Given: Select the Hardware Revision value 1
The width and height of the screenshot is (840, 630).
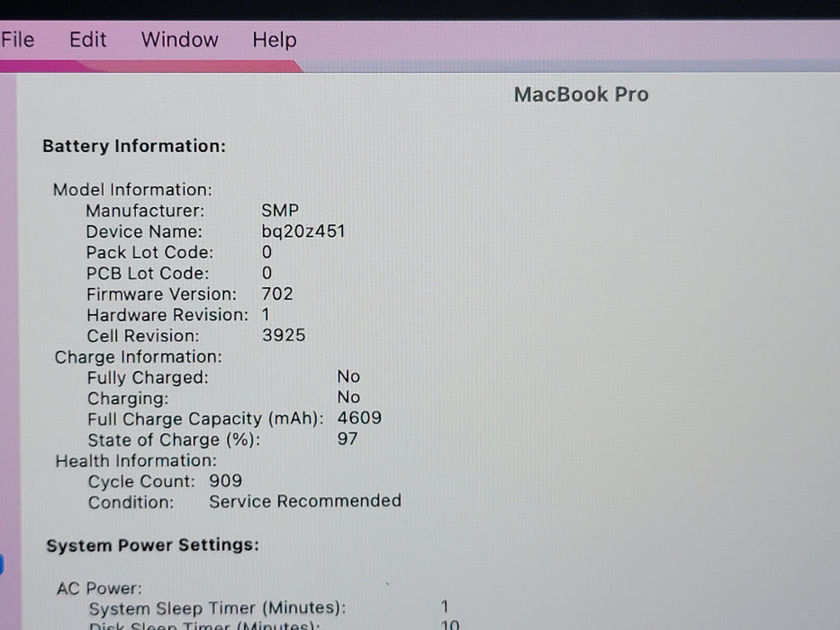Looking at the screenshot, I should coord(266,315).
